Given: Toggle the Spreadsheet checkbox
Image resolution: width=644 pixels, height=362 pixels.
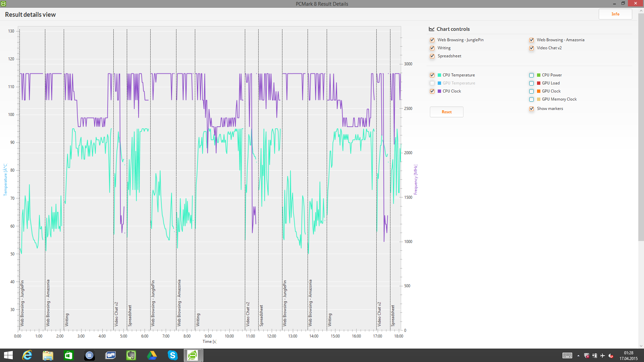Looking at the screenshot, I should pyautogui.click(x=432, y=56).
